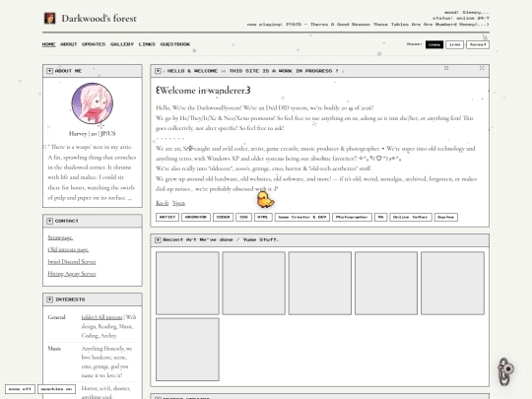Viewport: 532px width, 399px height.
Task: Open the fifth art thumbnail in the top row
Action: click(452, 283)
